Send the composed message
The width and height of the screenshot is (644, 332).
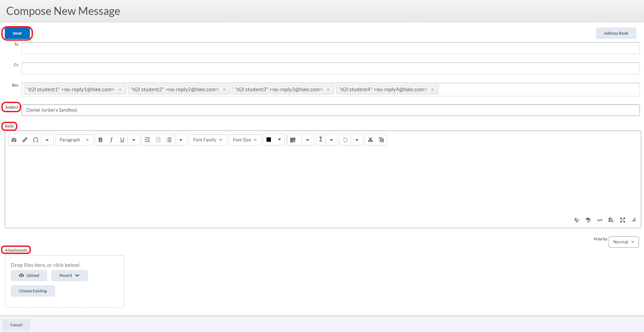click(x=17, y=33)
